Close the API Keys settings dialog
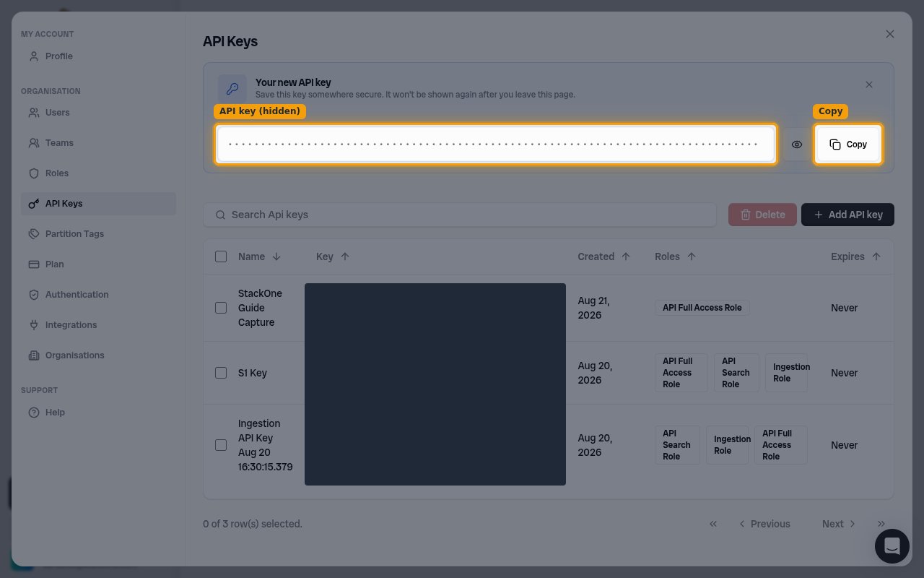Image resolution: width=924 pixels, height=578 pixels. [890, 34]
